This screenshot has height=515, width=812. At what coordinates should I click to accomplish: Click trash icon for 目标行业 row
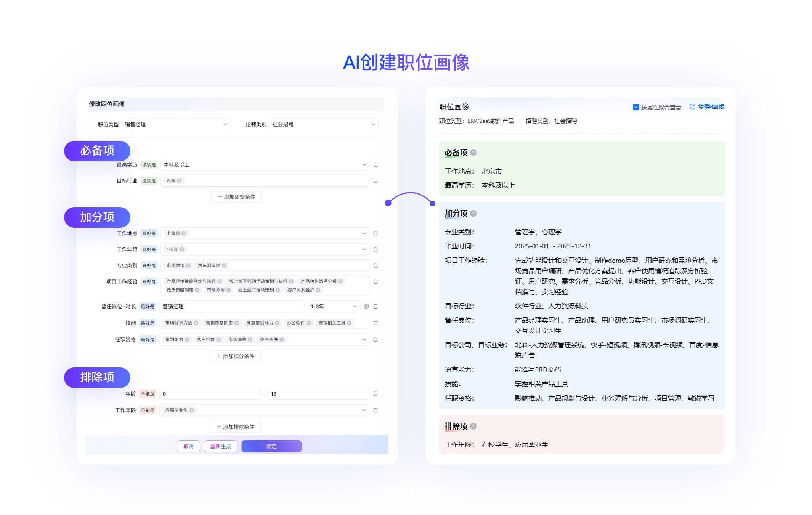click(376, 181)
